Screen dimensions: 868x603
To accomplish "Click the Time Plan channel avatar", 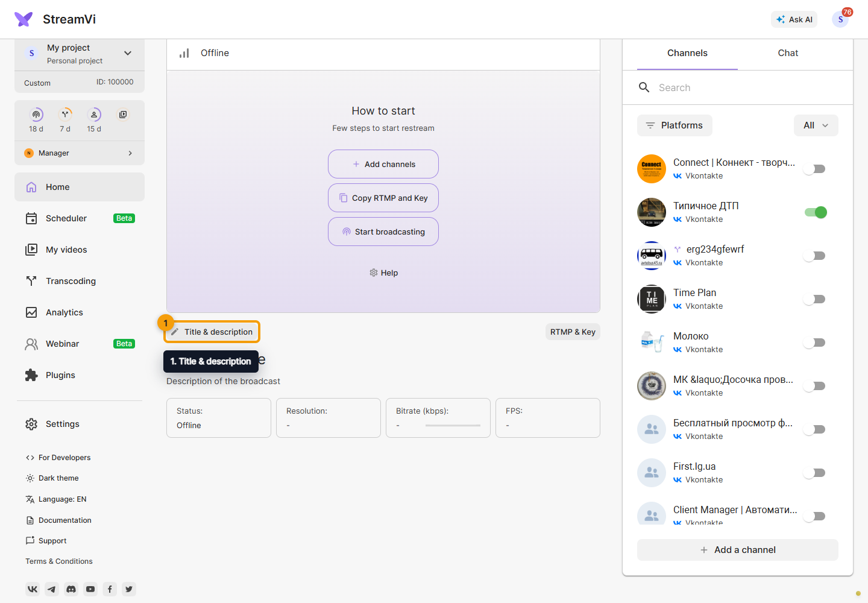I will click(652, 299).
